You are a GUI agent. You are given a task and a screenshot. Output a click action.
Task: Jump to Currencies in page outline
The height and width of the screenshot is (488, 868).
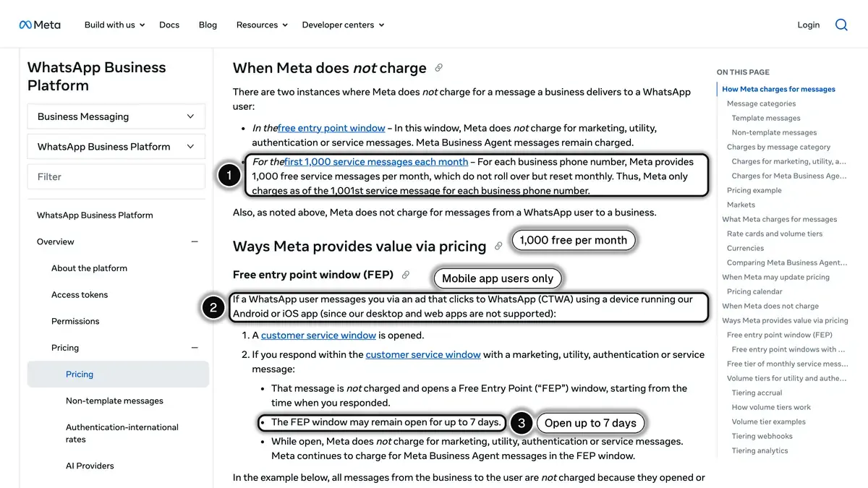pos(745,248)
